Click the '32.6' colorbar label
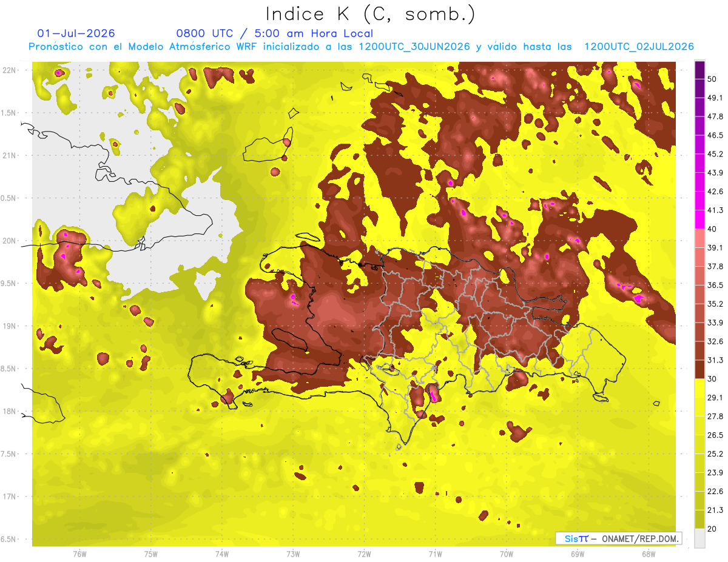 point(715,341)
